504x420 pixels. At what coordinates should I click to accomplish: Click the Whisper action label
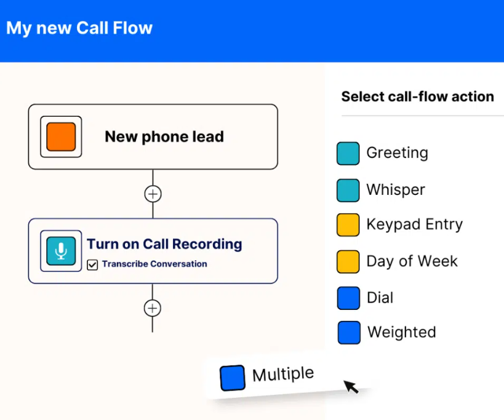[395, 190]
